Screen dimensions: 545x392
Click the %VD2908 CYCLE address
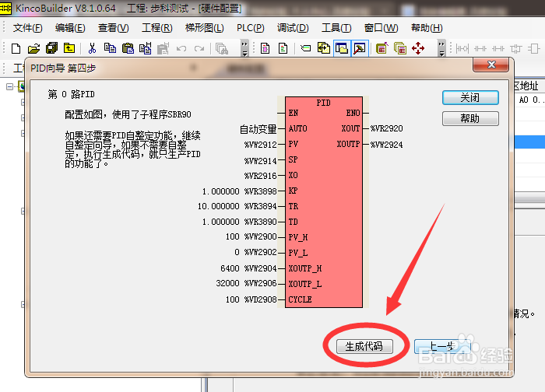tap(261, 299)
